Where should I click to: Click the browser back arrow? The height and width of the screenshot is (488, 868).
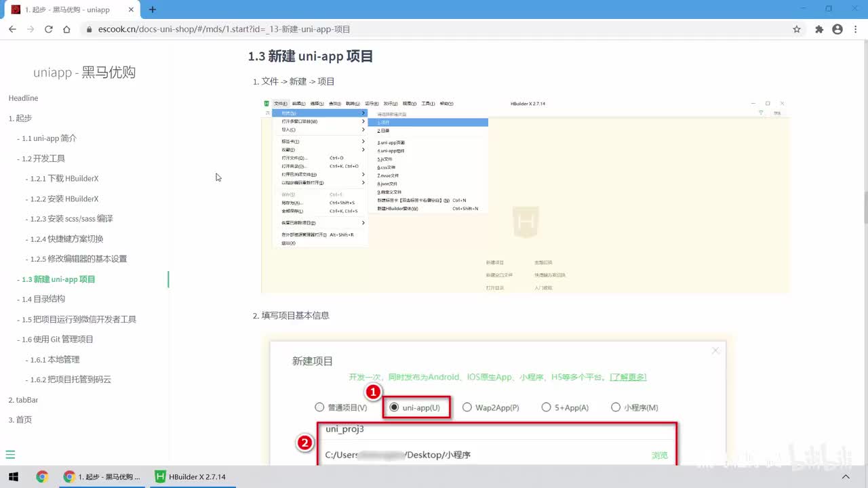tap(12, 29)
